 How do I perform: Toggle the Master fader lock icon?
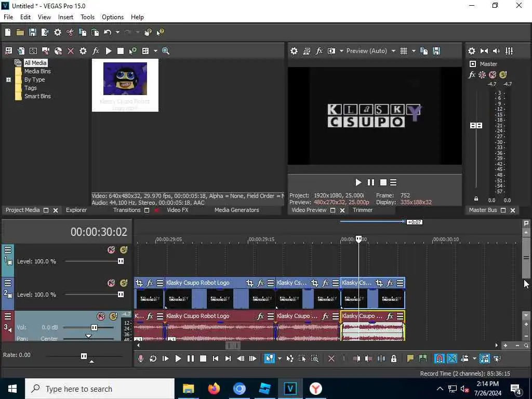tap(476, 199)
